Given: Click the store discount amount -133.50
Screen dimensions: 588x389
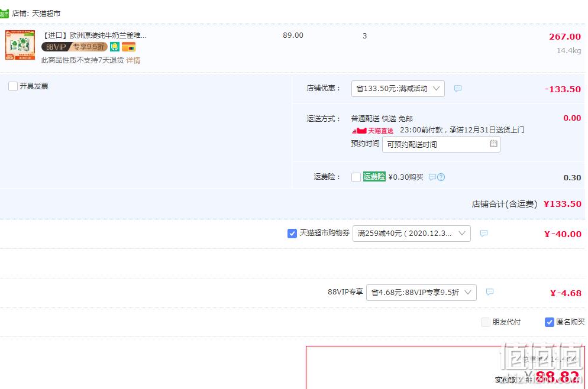Looking at the screenshot, I should click(563, 89).
